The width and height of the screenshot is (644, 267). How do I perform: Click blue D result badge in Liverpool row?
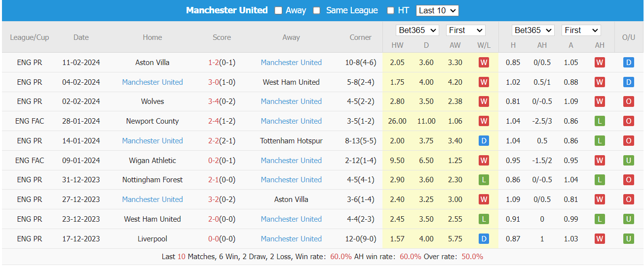tap(484, 239)
